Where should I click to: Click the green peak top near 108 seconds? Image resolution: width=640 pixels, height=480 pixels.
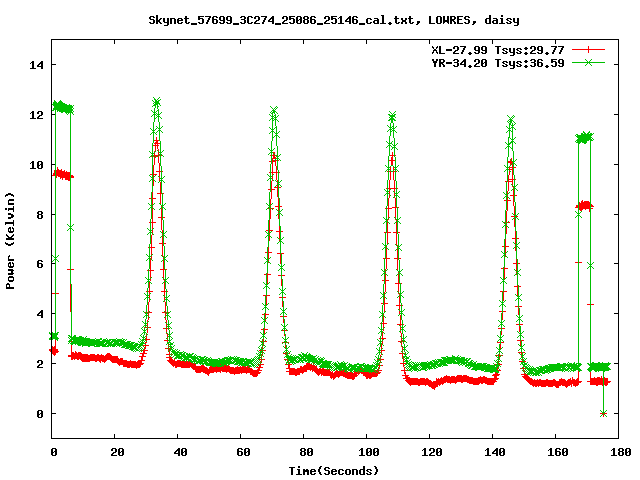(x=392, y=116)
